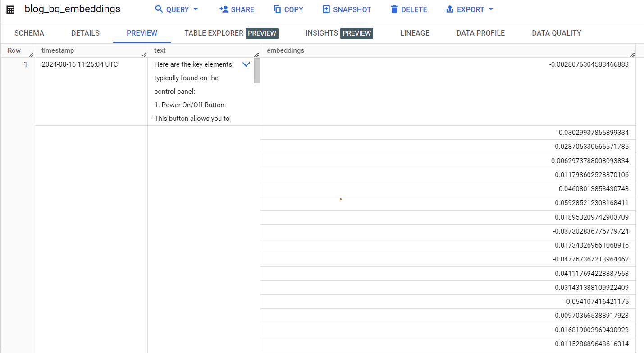The height and width of the screenshot is (353, 644).
Task: Click SHARE to share the table
Action: point(237,9)
